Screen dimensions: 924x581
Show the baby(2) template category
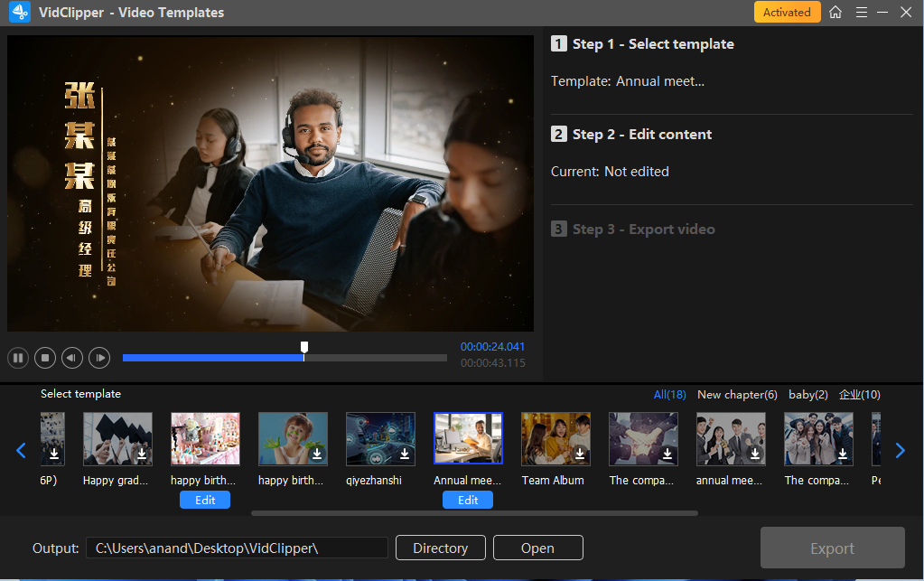coord(807,395)
